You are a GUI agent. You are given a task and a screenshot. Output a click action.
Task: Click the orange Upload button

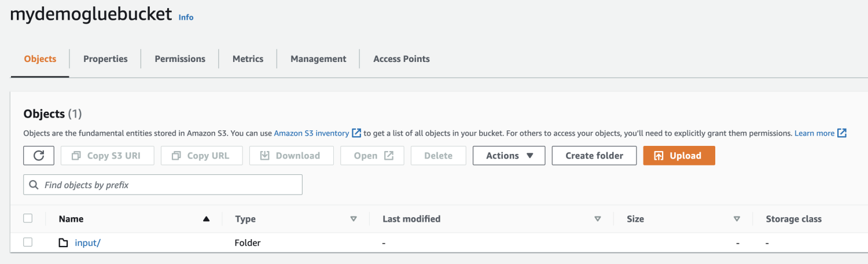(x=679, y=156)
